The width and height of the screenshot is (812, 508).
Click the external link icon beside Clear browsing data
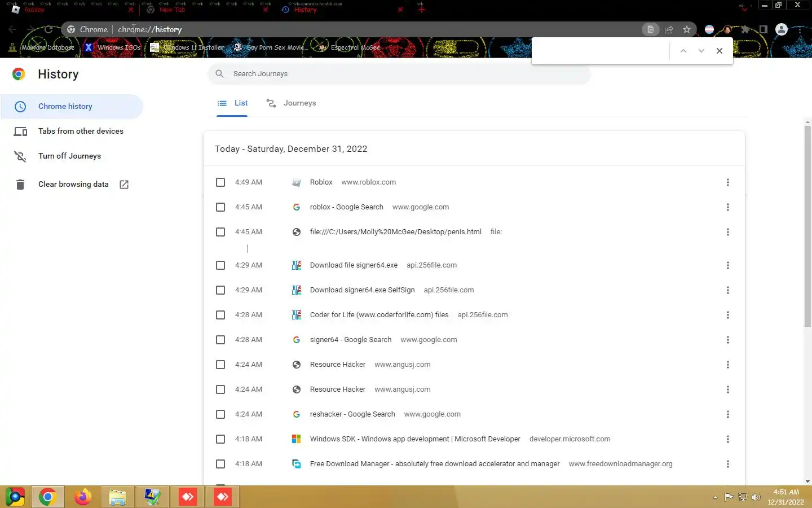124,185
